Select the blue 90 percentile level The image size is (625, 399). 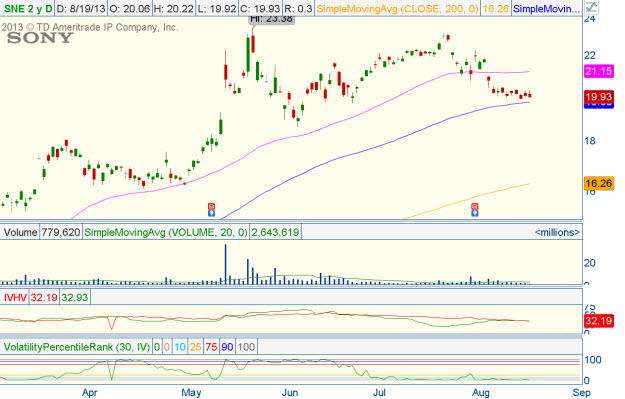pos(227,347)
